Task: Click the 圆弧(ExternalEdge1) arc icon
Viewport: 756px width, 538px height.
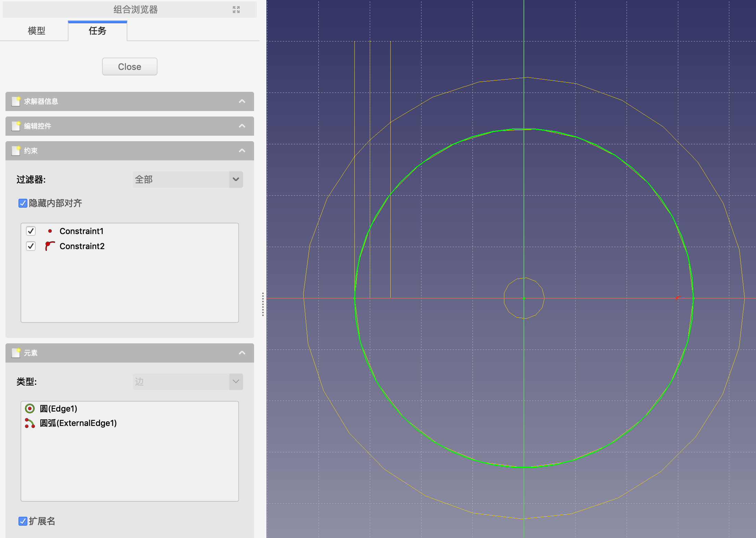Action: [30, 423]
